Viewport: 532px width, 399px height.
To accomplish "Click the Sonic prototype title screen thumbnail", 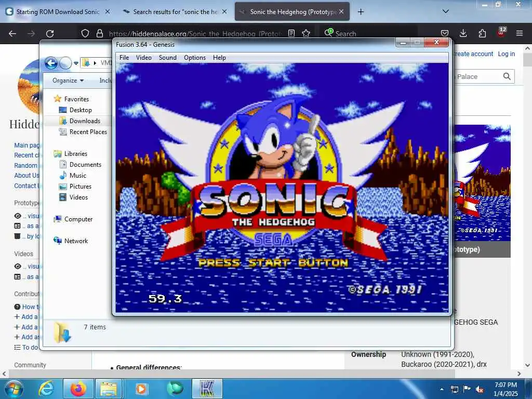I will (x=482, y=182).
